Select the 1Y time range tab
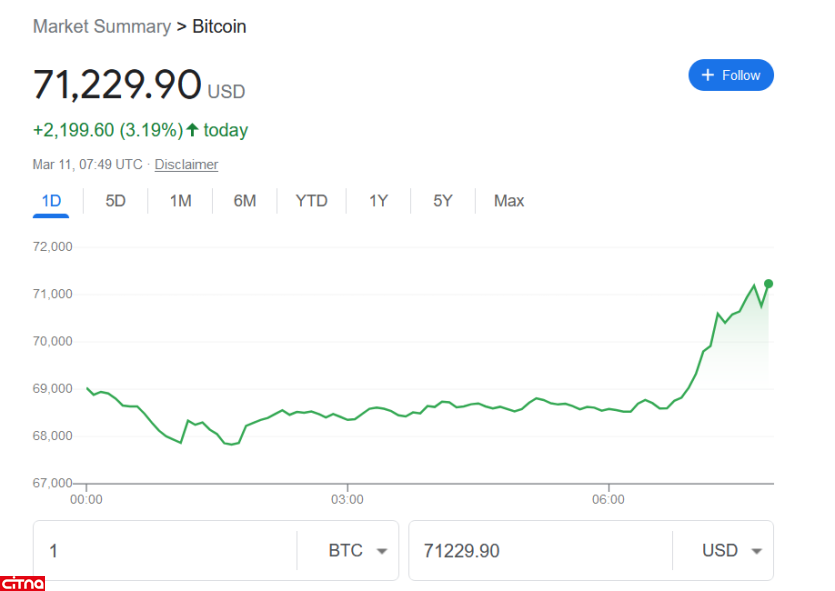The image size is (835, 591). tap(378, 201)
